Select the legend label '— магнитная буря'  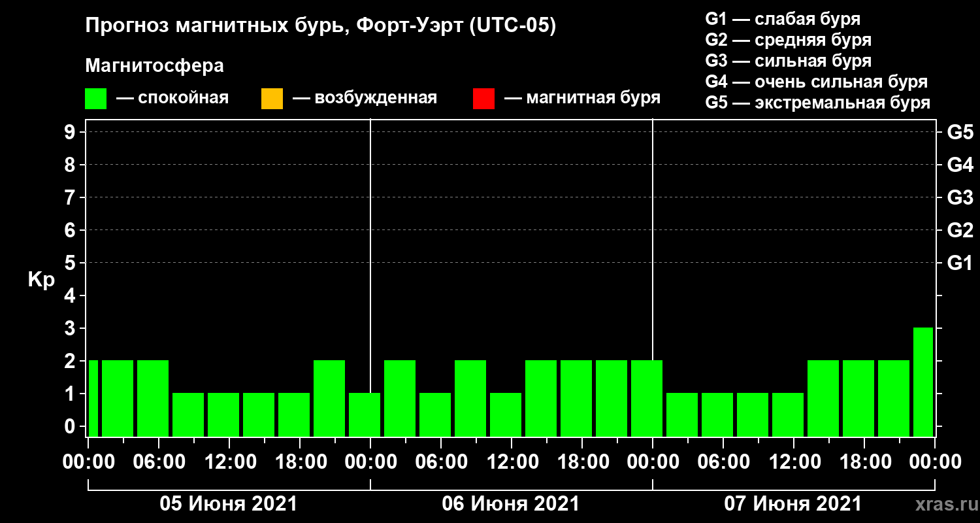click(x=583, y=98)
